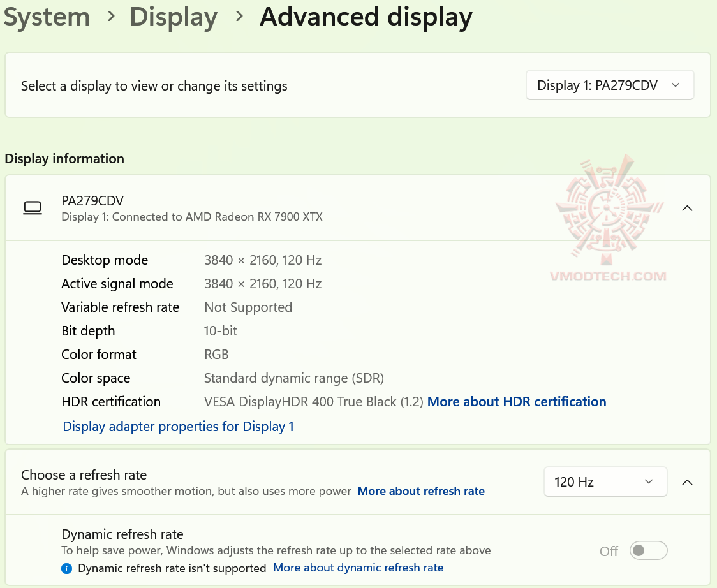Open the Display 1: PA279CDV dropdown
717x588 pixels.
610,85
